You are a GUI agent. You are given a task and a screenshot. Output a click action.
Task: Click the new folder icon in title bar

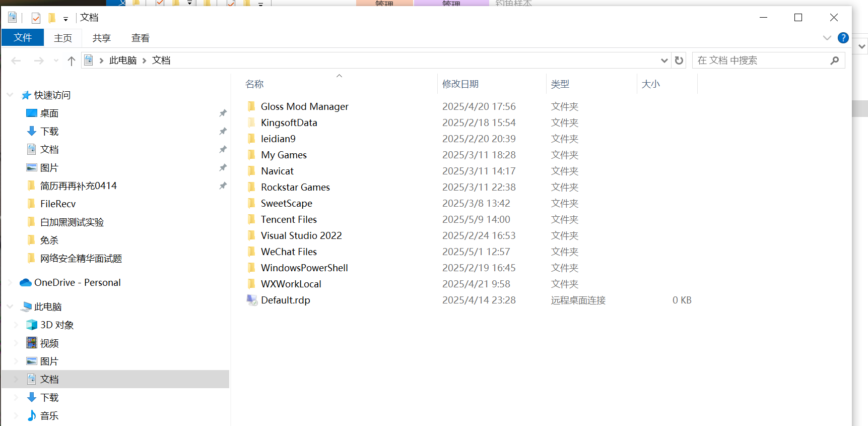pyautogui.click(x=51, y=18)
